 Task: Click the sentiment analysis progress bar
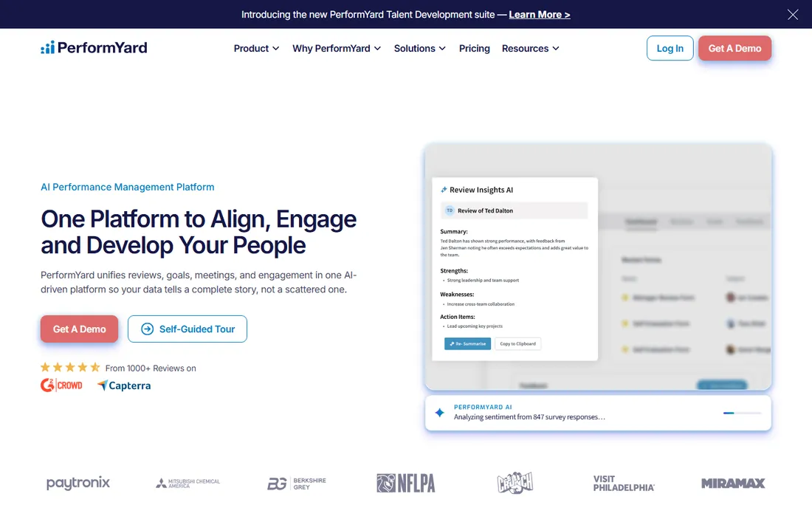click(742, 413)
